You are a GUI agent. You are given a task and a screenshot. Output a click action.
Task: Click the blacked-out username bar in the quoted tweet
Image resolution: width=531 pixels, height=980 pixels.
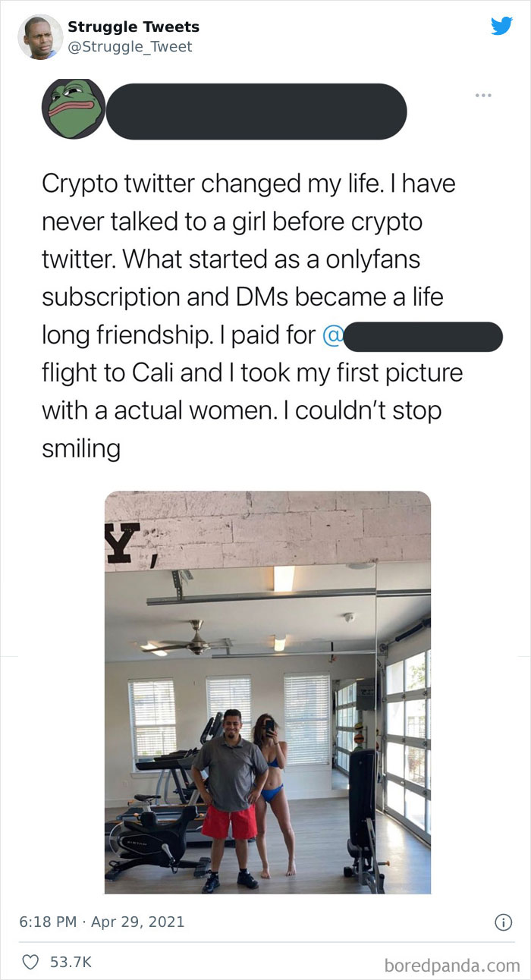click(x=258, y=110)
